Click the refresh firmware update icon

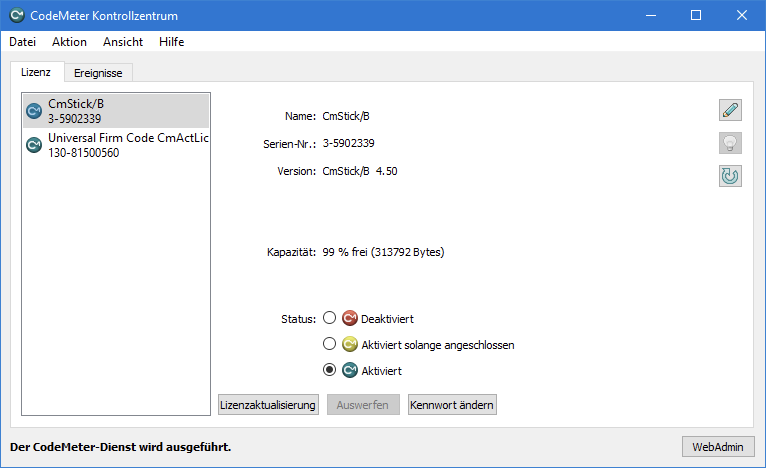[730, 177]
